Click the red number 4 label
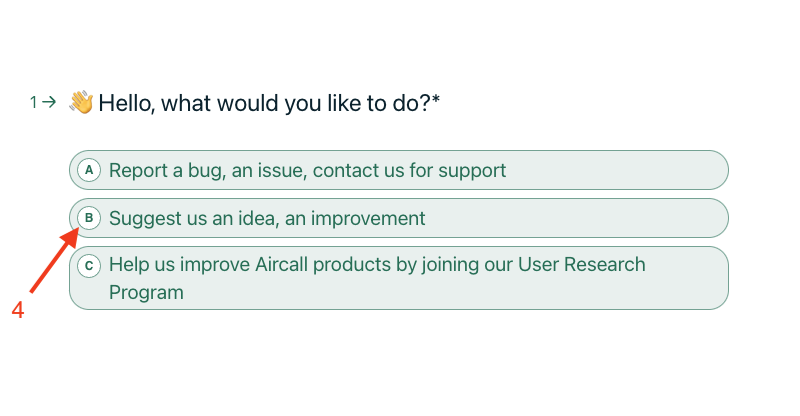 [x=18, y=310]
